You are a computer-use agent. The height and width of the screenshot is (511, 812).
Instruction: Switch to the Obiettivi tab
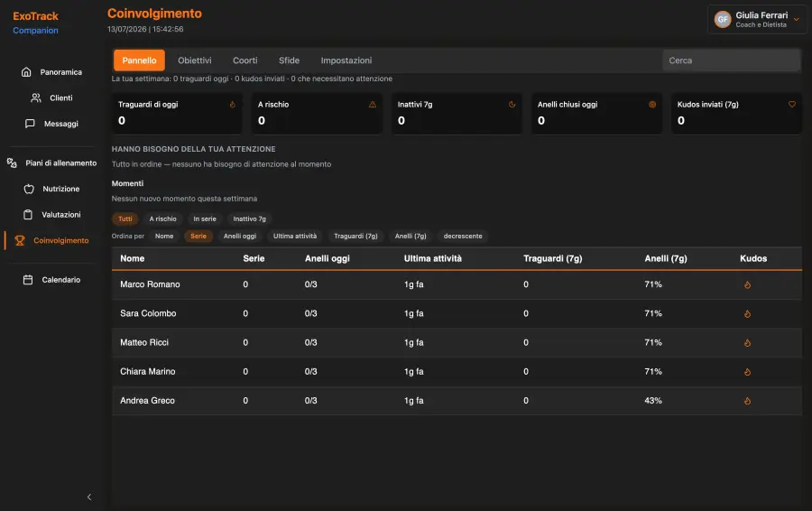(x=195, y=60)
